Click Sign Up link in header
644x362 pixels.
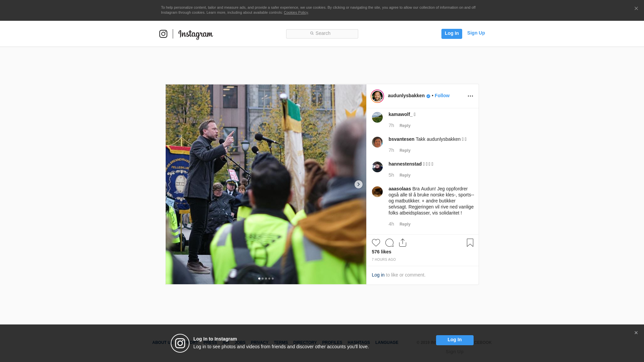pyautogui.click(x=476, y=33)
